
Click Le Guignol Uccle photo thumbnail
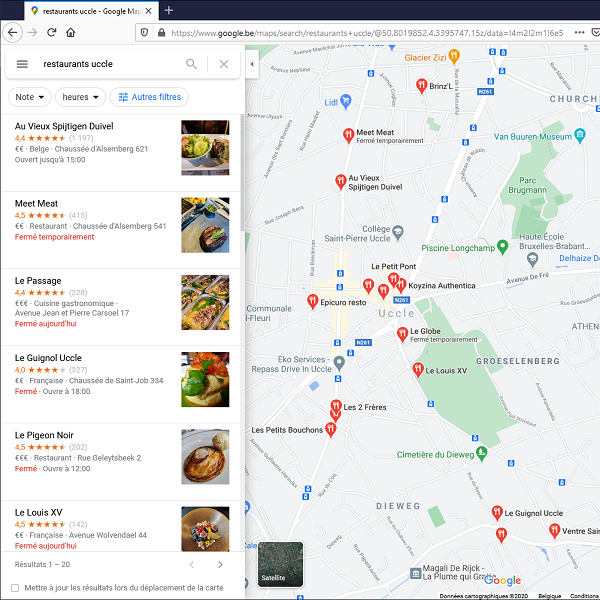pos(205,379)
